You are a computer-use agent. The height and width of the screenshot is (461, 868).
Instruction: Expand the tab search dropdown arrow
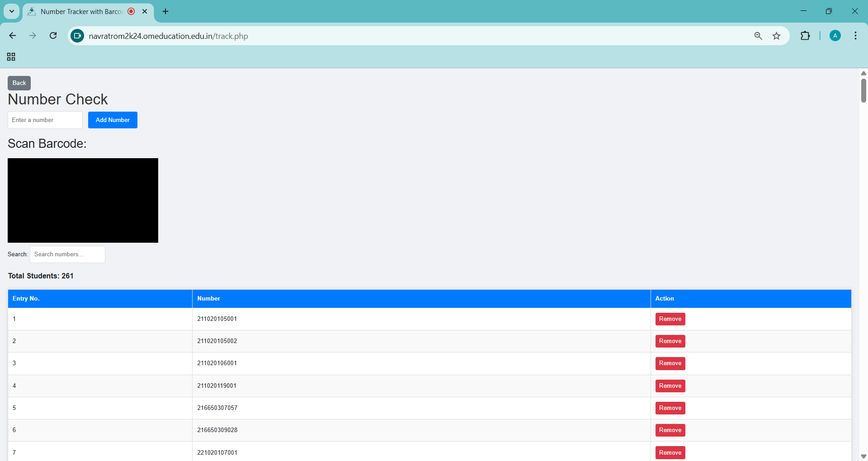[x=12, y=11]
